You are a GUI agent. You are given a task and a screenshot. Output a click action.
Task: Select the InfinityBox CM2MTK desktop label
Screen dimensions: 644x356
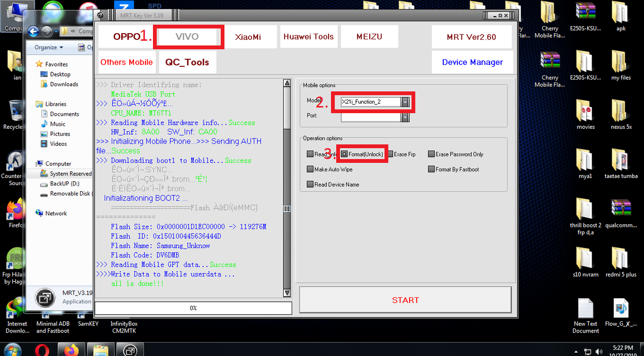coord(124,327)
